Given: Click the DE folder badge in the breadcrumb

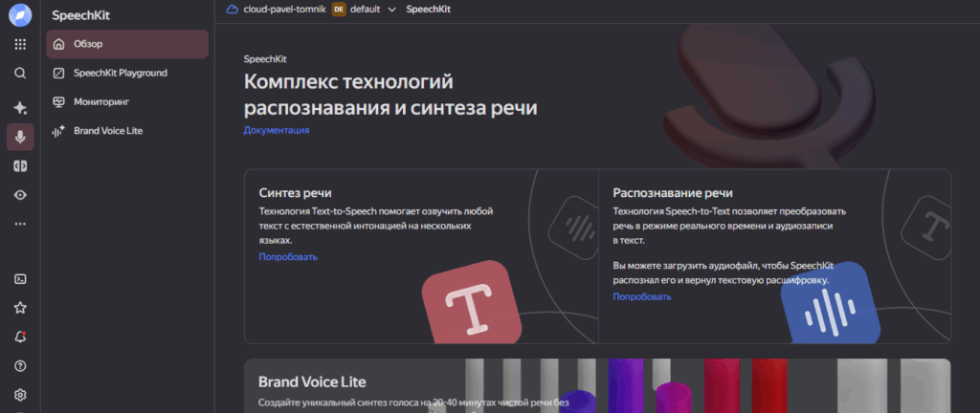Looking at the screenshot, I should click(x=339, y=10).
